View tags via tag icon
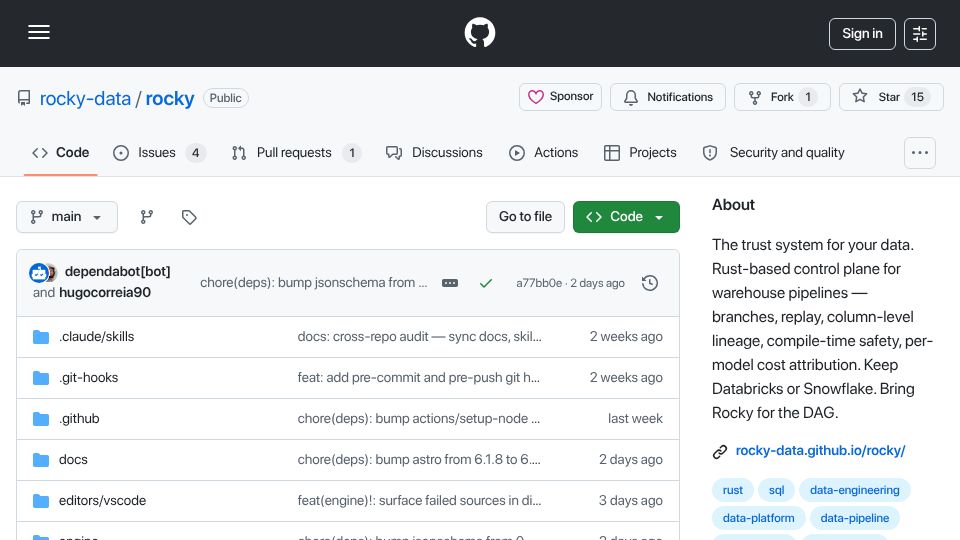The height and width of the screenshot is (540, 960). coord(189,217)
